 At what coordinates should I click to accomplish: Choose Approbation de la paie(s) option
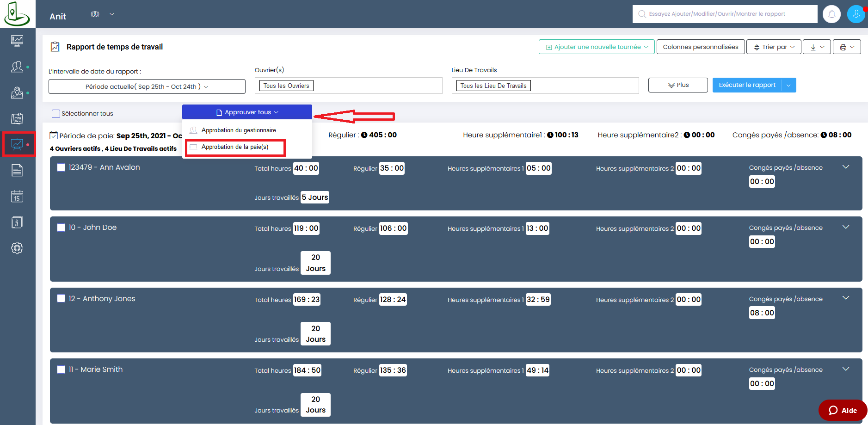235,147
